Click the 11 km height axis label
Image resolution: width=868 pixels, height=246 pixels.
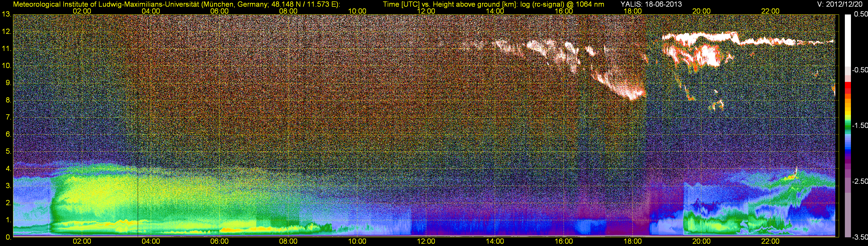[6, 49]
